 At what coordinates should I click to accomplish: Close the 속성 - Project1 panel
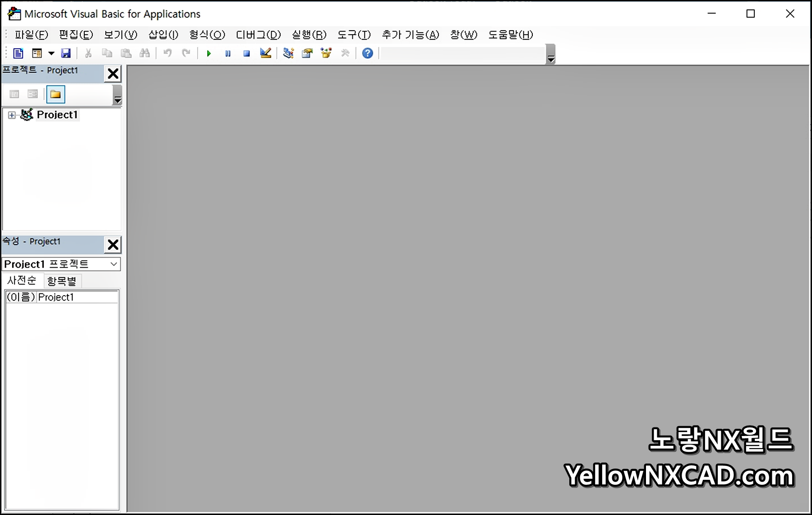pos(113,245)
